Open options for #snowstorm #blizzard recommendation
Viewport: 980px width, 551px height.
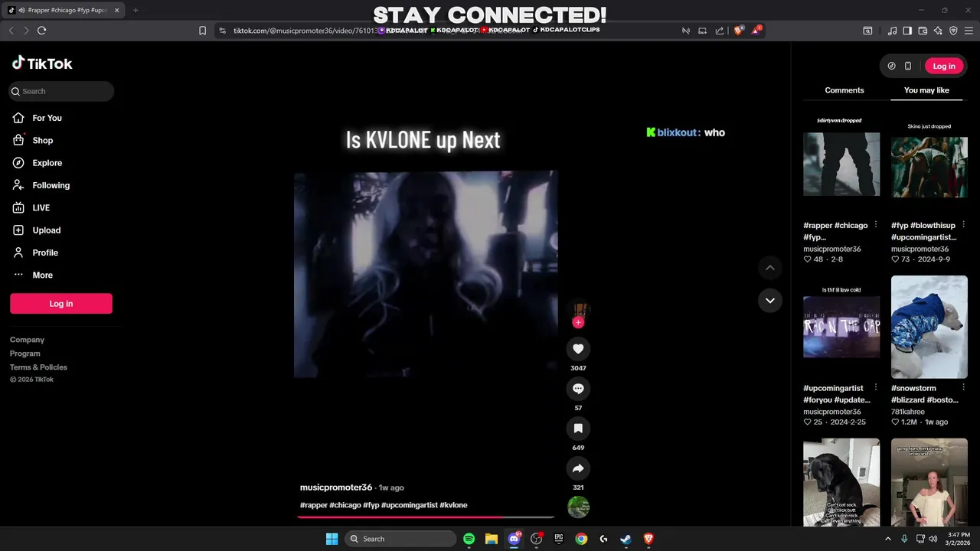click(963, 387)
